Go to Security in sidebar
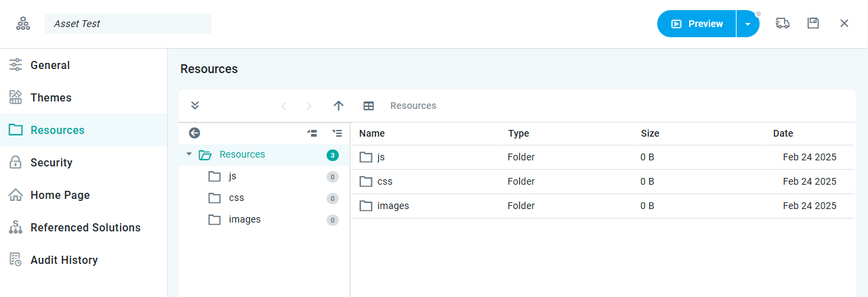868x297 pixels. [x=51, y=163]
